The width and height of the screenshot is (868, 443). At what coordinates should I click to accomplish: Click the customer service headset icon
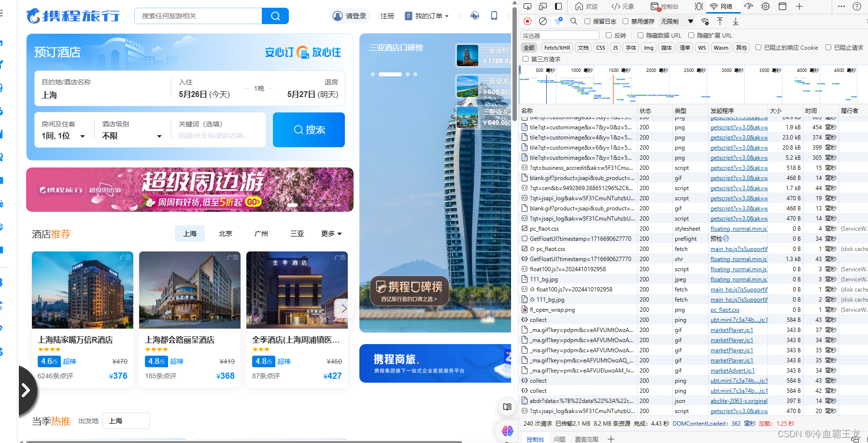(475, 16)
